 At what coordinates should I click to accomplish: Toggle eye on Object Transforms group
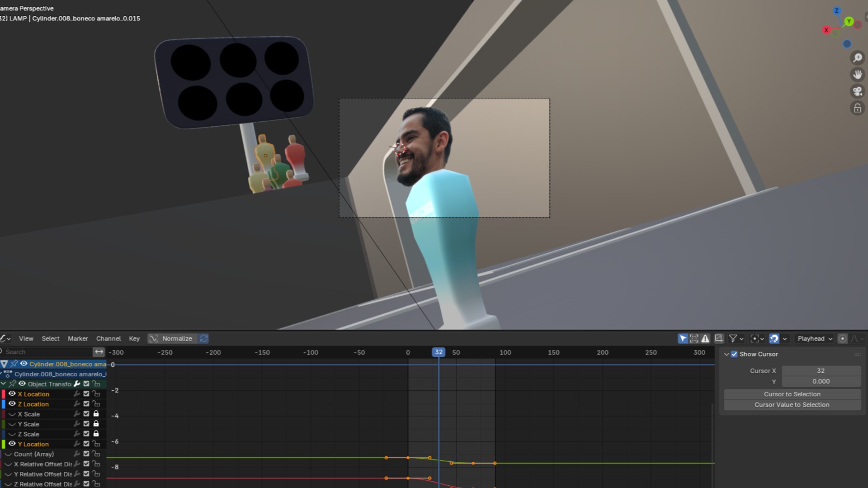coord(22,384)
